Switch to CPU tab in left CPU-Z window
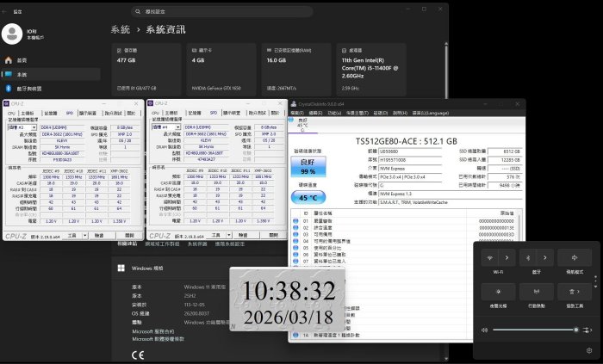603x364 pixels. (12, 113)
